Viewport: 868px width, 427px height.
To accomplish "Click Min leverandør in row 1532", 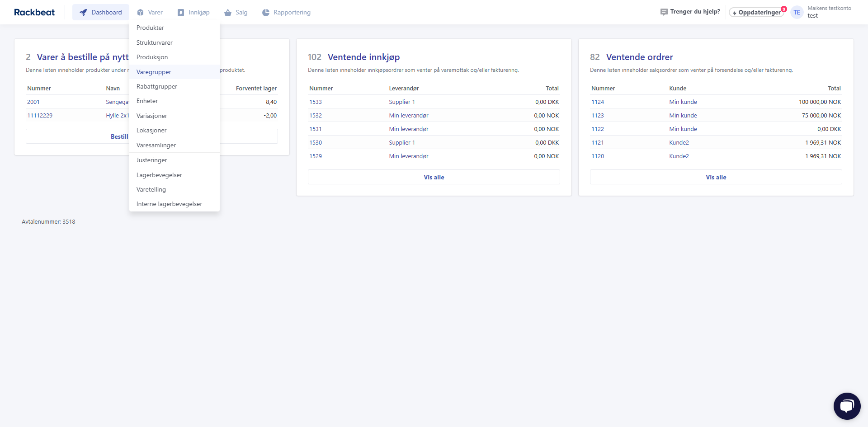I will coord(409,116).
